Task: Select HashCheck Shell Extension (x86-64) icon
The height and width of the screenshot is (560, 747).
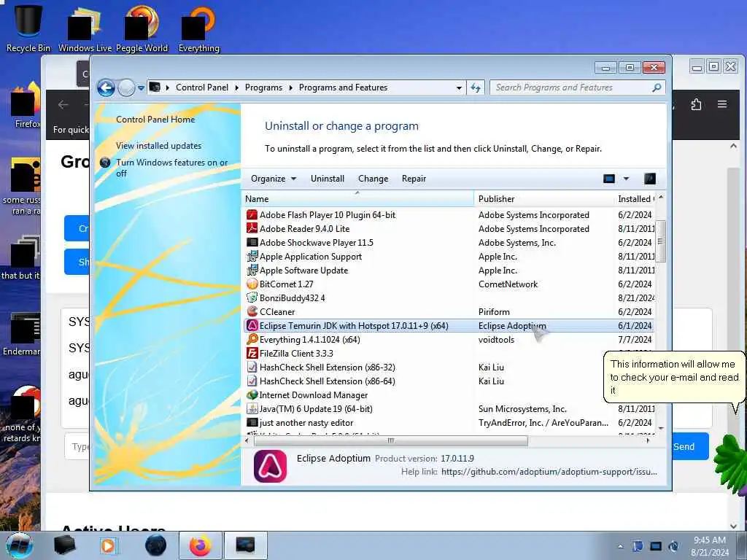Action: coord(252,381)
